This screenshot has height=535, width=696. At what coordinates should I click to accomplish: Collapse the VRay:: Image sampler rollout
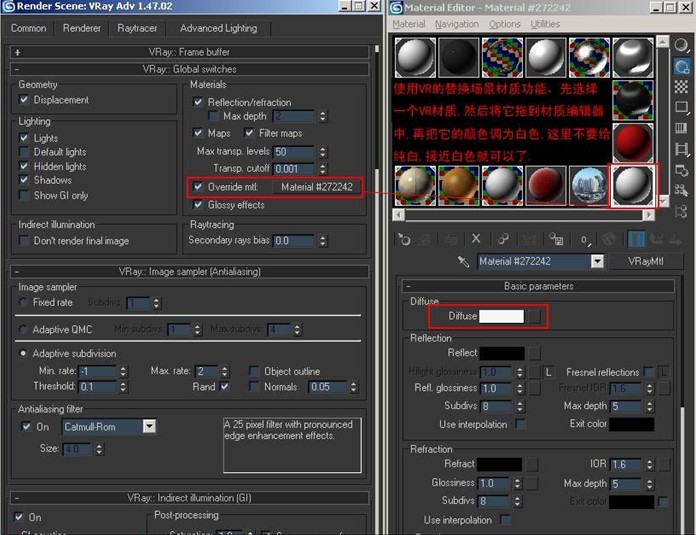(x=190, y=272)
